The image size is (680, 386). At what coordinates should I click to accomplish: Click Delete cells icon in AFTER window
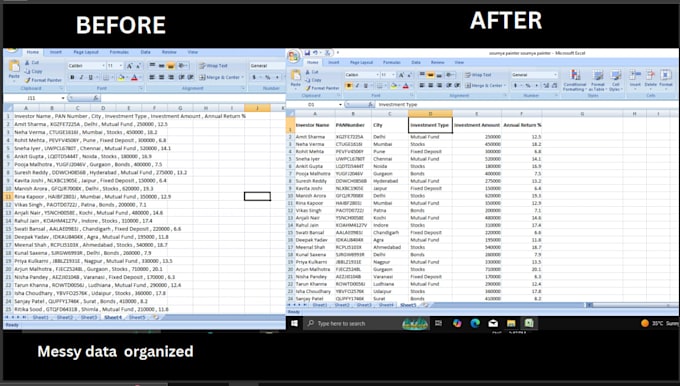pos(651,78)
